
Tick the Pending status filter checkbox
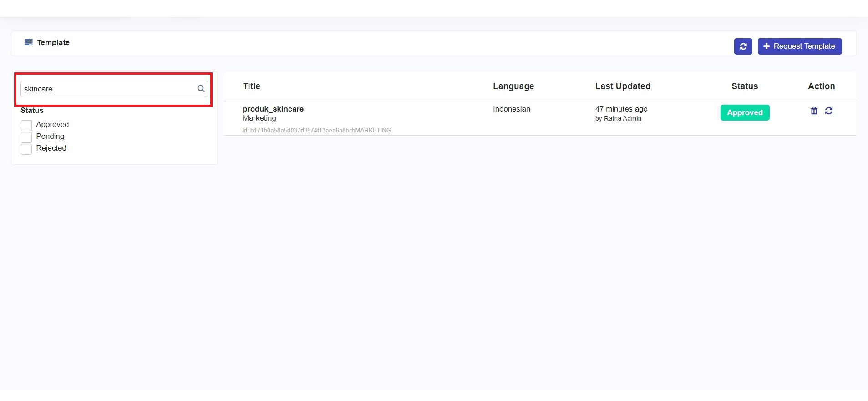pyautogui.click(x=26, y=137)
